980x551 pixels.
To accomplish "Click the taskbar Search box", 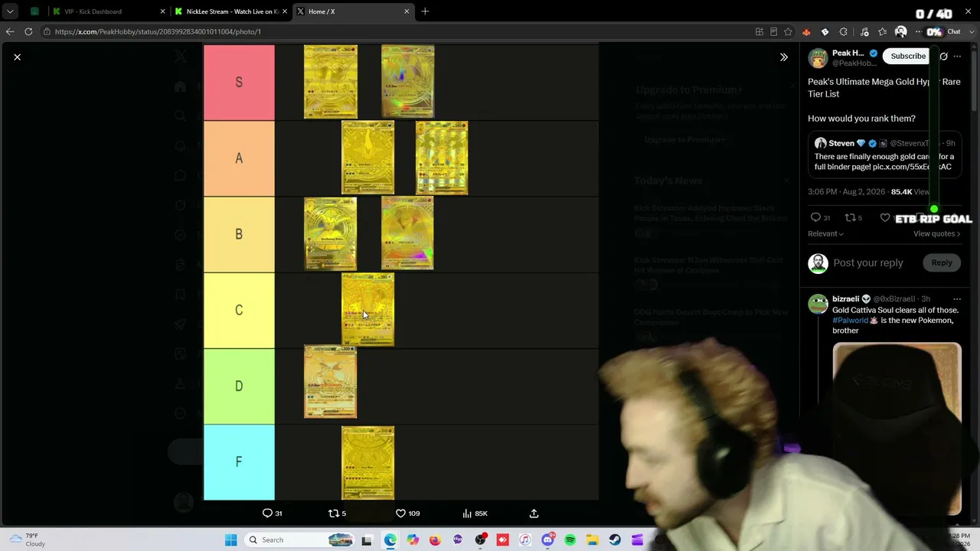I will coord(301,540).
